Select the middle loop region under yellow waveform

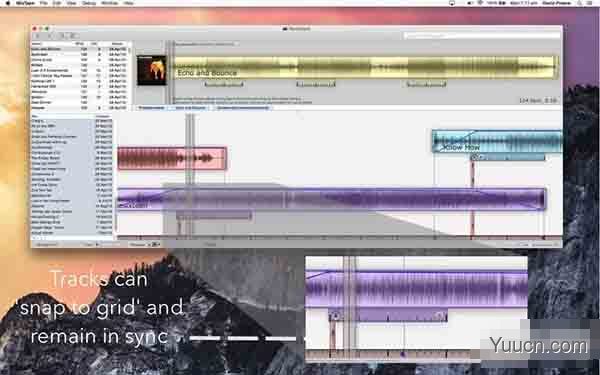316,84
